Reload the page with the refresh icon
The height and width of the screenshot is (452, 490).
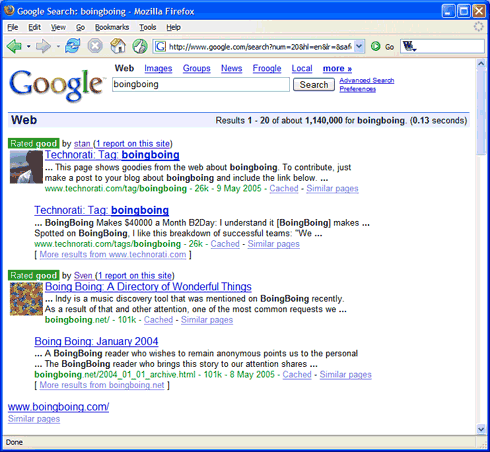click(x=73, y=46)
